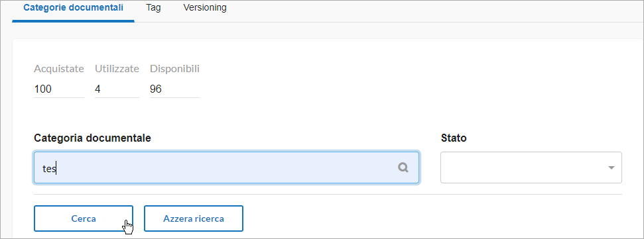Click the separator line above Cerca
The image size is (644, 239).
coord(328,195)
